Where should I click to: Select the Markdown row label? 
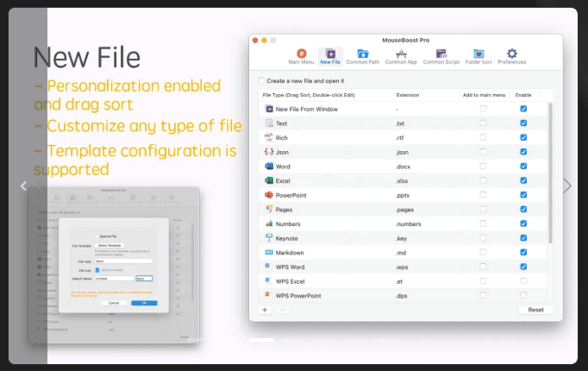point(290,253)
